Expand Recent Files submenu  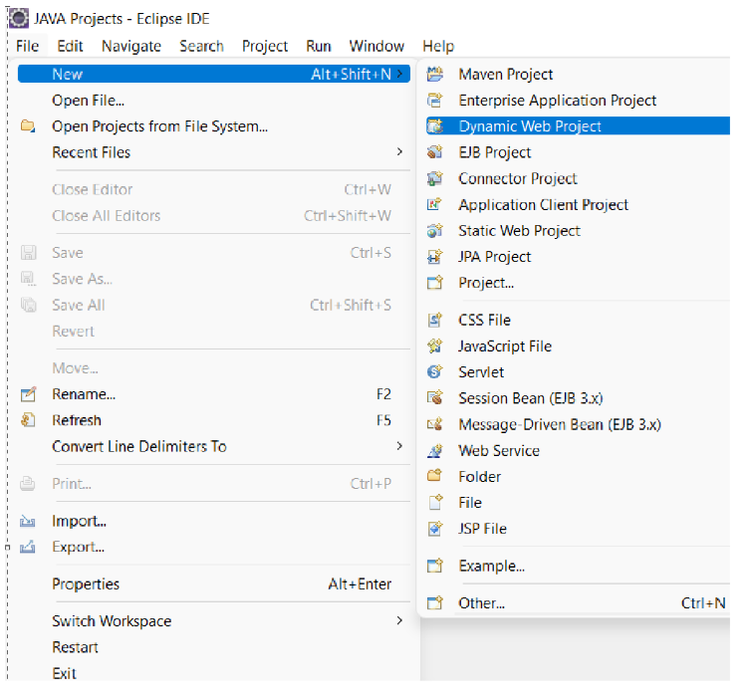click(x=399, y=151)
